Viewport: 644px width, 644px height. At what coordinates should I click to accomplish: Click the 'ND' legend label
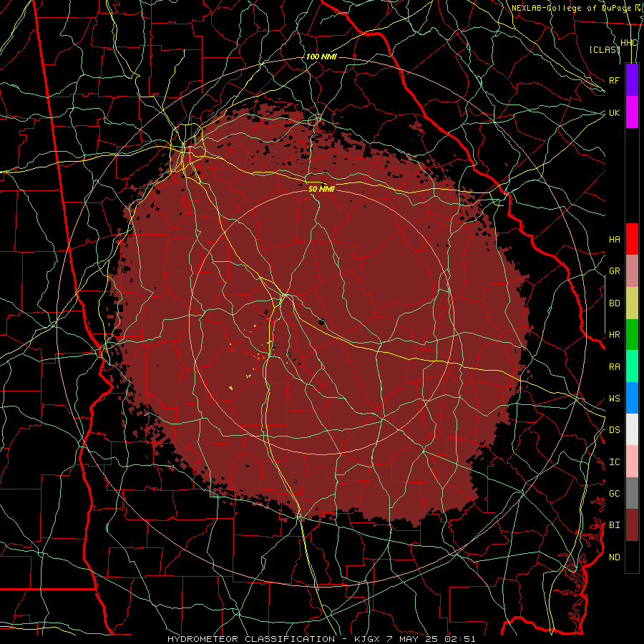(x=614, y=557)
